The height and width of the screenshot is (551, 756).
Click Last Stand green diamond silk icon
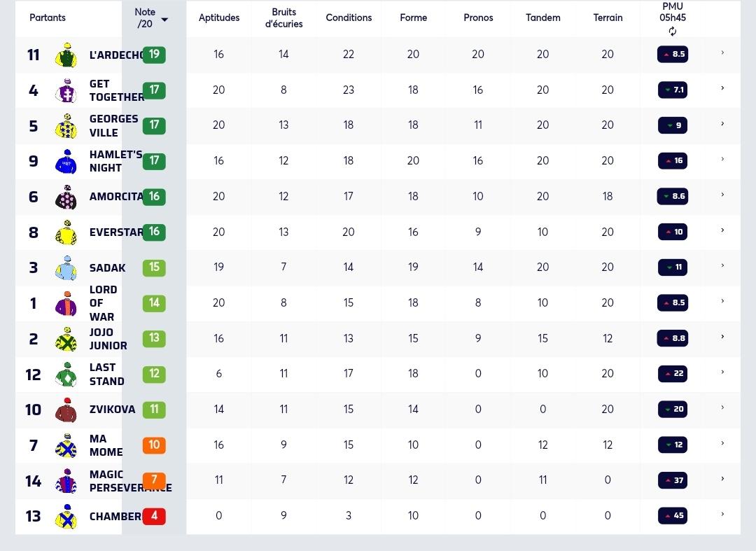coord(66,375)
